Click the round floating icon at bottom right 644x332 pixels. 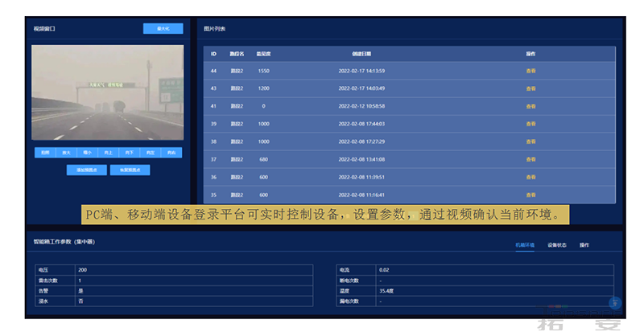tap(615, 303)
